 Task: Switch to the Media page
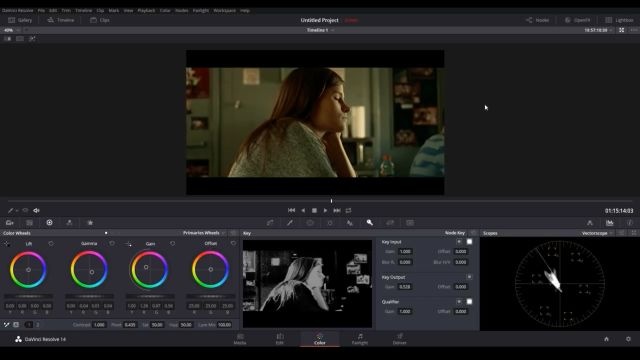240,339
